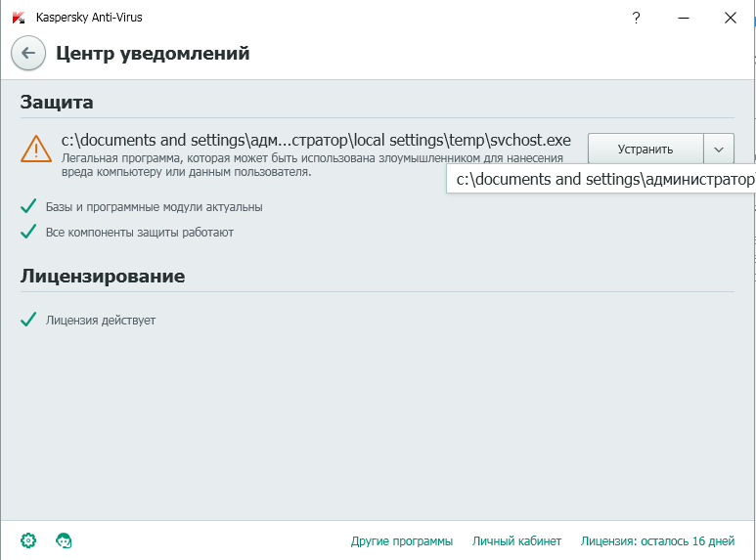Click the question mark help button
Screen dimensions: 756x560
tap(637, 18)
